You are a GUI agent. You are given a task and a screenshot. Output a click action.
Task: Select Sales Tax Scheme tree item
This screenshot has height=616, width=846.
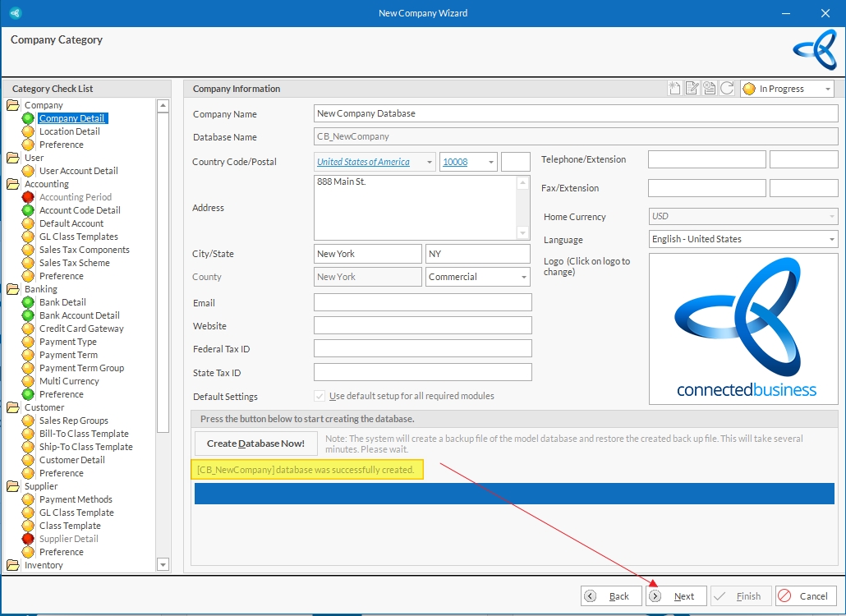pos(74,263)
